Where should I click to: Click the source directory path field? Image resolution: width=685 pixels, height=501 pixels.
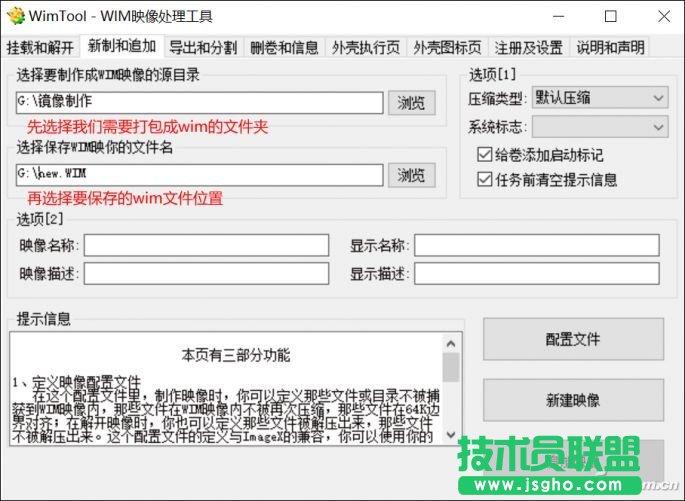click(199, 103)
